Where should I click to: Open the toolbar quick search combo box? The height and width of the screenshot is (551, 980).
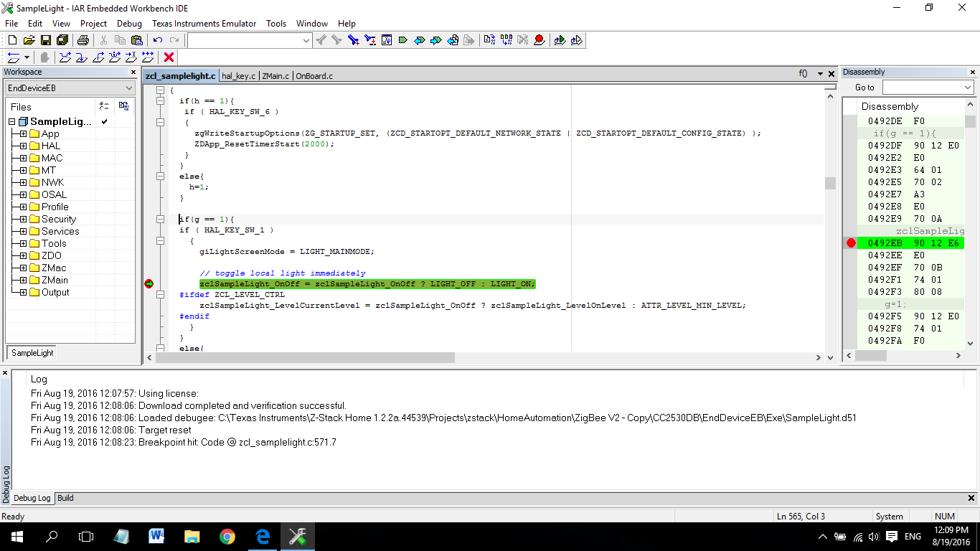[x=249, y=41]
